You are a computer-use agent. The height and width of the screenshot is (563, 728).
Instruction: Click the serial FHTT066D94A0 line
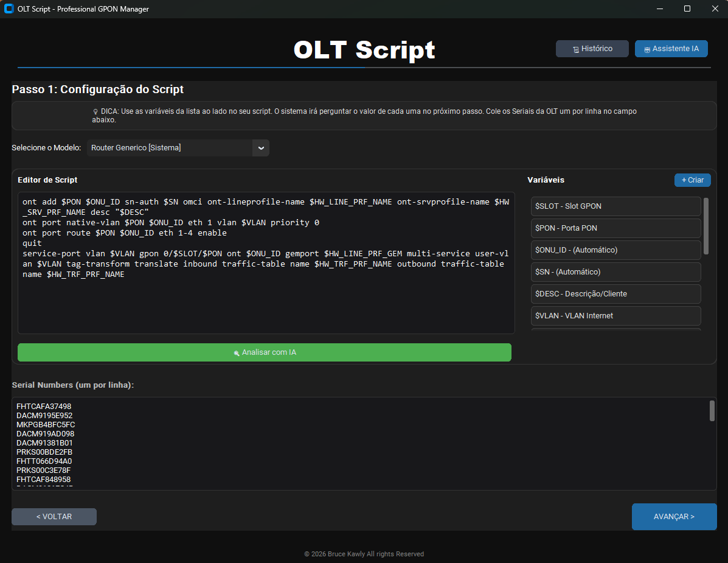[x=44, y=461]
